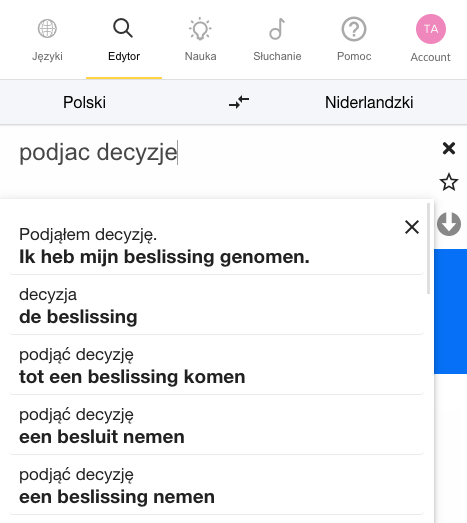Swap languages with the arrows icon
The width and height of the screenshot is (467, 523).
click(239, 102)
